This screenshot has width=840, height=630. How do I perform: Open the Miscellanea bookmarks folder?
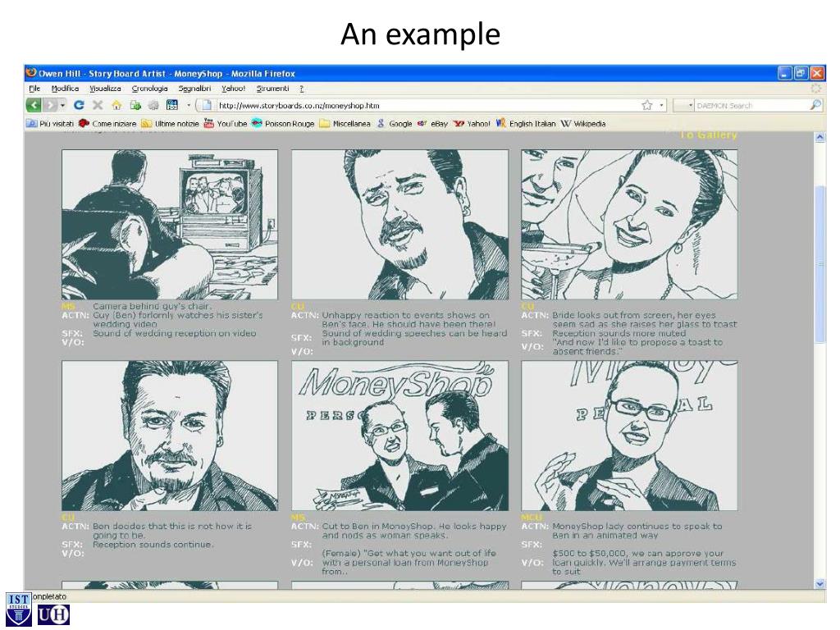click(x=345, y=123)
